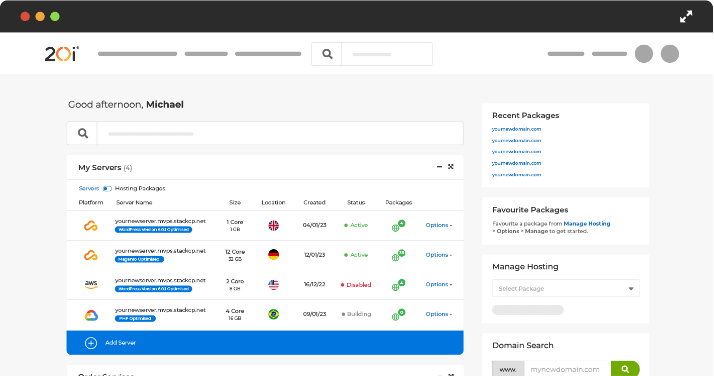Open third domain link in Recent Packages
The image size is (714, 376).
(516, 152)
